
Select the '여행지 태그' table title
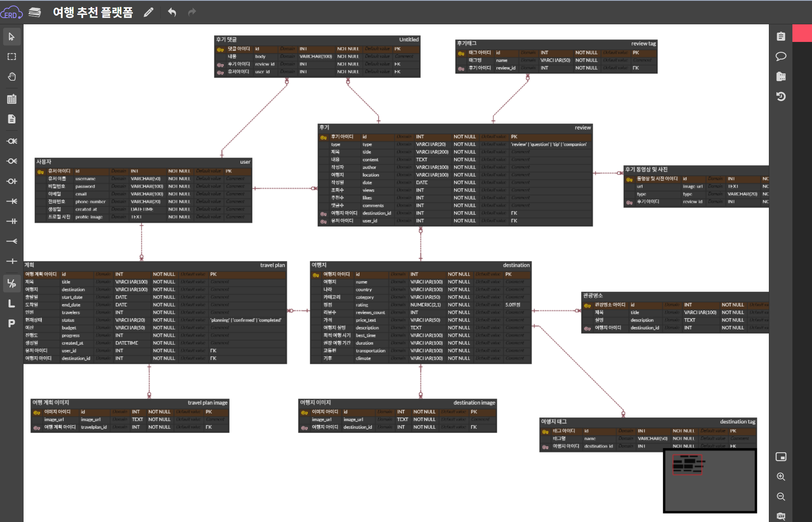(x=554, y=422)
